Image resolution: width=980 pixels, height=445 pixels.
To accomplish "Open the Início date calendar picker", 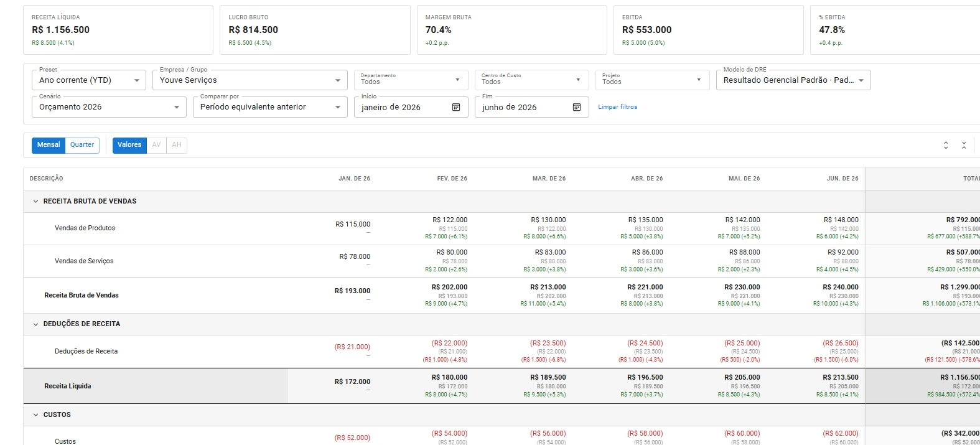I will (456, 107).
